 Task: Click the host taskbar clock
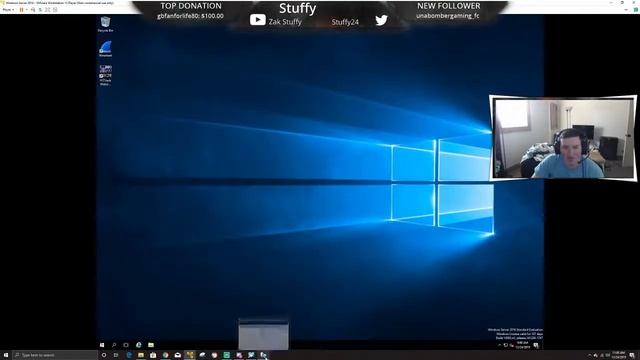point(618,355)
